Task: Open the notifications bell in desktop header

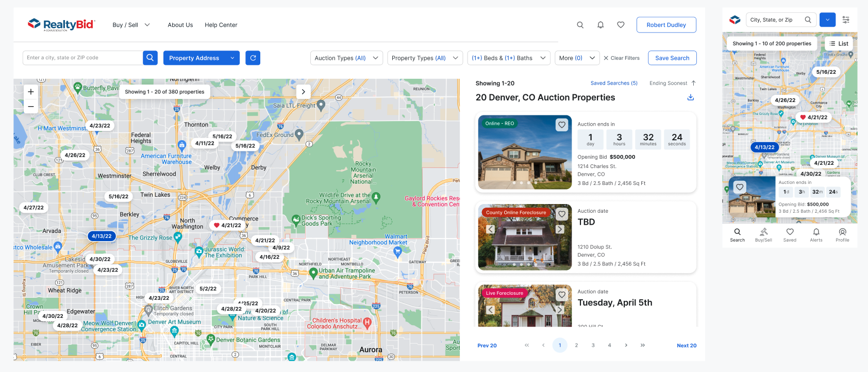Action: coord(600,25)
